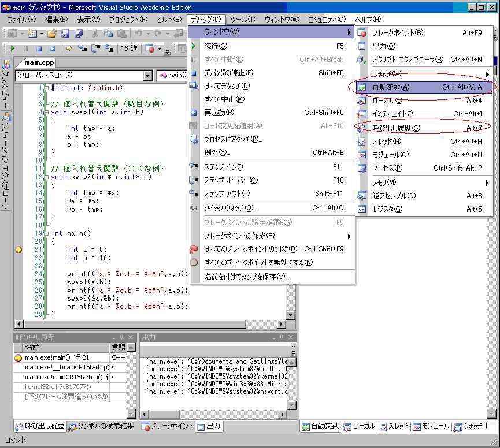Click the Stop Debugging square toolbar icon

click(39, 49)
